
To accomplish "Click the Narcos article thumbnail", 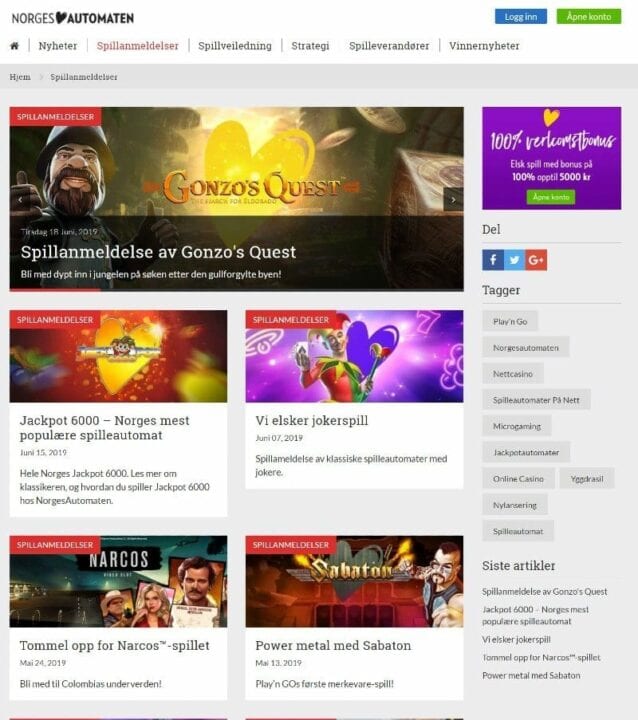I will [119, 581].
